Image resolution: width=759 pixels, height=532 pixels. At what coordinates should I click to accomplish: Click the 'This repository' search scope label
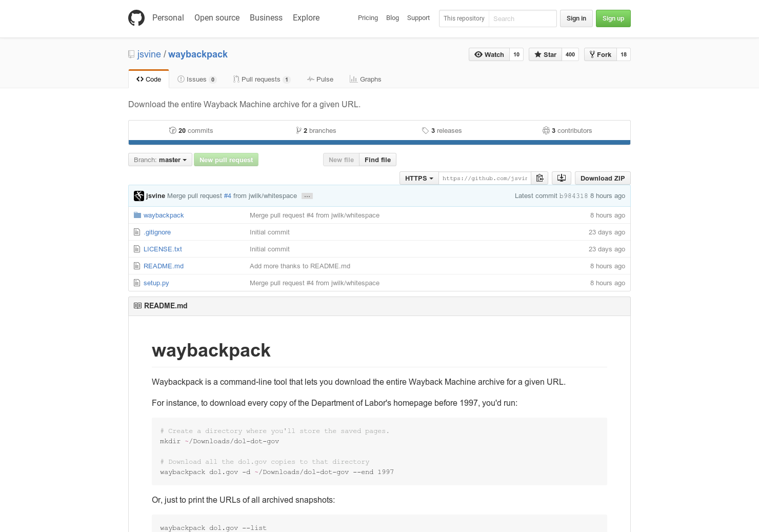pos(464,18)
